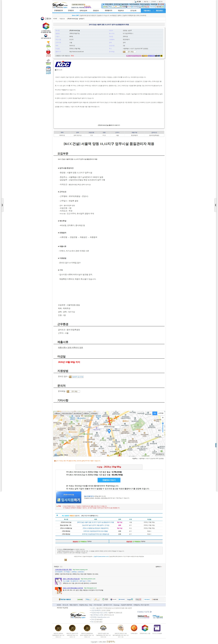The image size is (218, 644).
Task: Switch to the 기업서비스 tab
Action: point(147,11)
